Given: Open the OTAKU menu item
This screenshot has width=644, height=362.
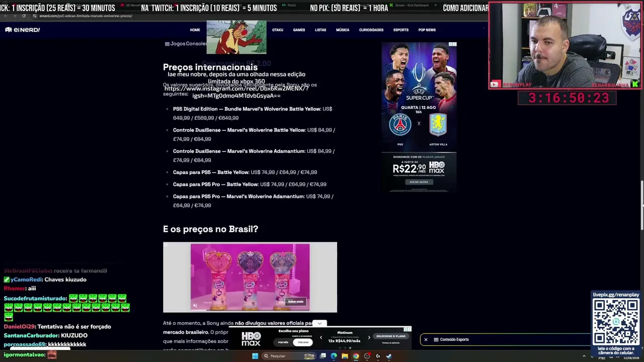Looking at the screenshot, I should (x=278, y=30).
